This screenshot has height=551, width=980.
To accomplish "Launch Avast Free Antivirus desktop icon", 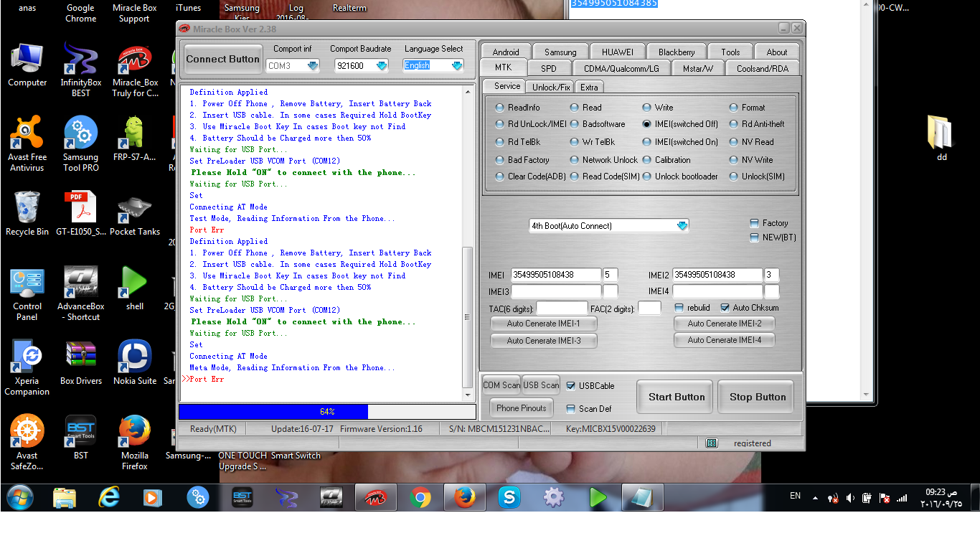I will click(x=27, y=144).
